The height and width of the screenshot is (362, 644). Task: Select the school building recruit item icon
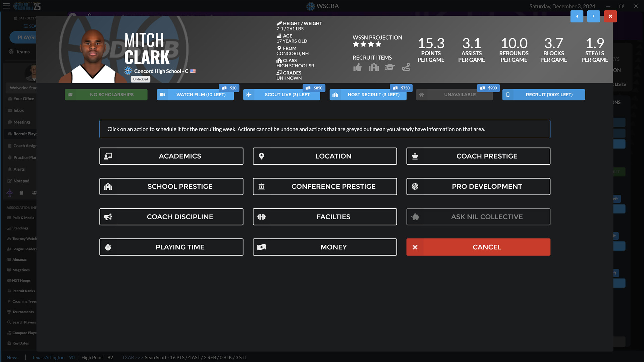pyautogui.click(x=374, y=67)
